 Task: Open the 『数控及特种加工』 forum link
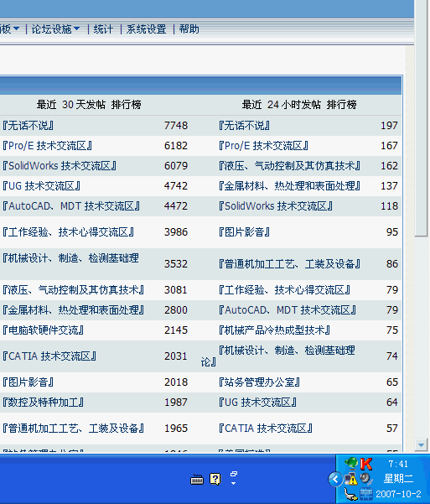coord(43,402)
